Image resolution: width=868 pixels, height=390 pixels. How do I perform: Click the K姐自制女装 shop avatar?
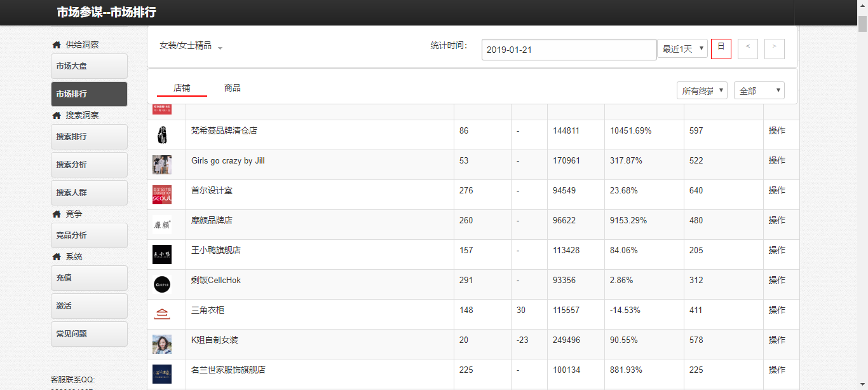[x=162, y=344]
